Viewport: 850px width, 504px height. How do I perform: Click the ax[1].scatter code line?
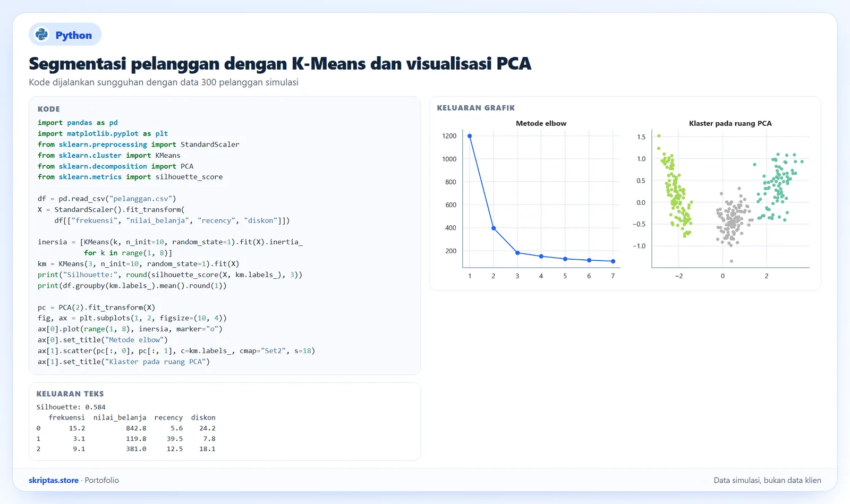pyautogui.click(x=176, y=351)
